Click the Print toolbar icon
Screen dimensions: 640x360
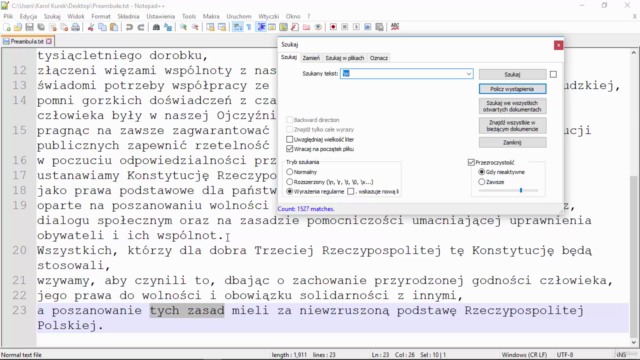point(76,27)
